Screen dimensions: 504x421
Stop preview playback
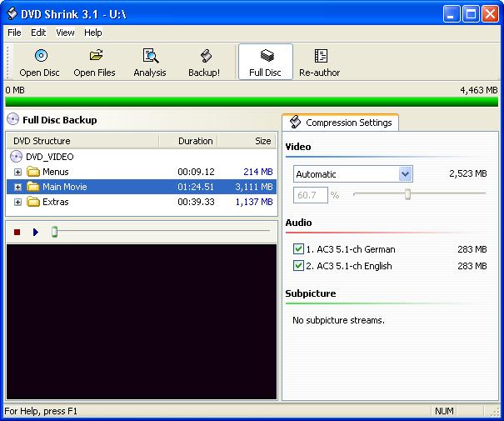[x=17, y=232]
